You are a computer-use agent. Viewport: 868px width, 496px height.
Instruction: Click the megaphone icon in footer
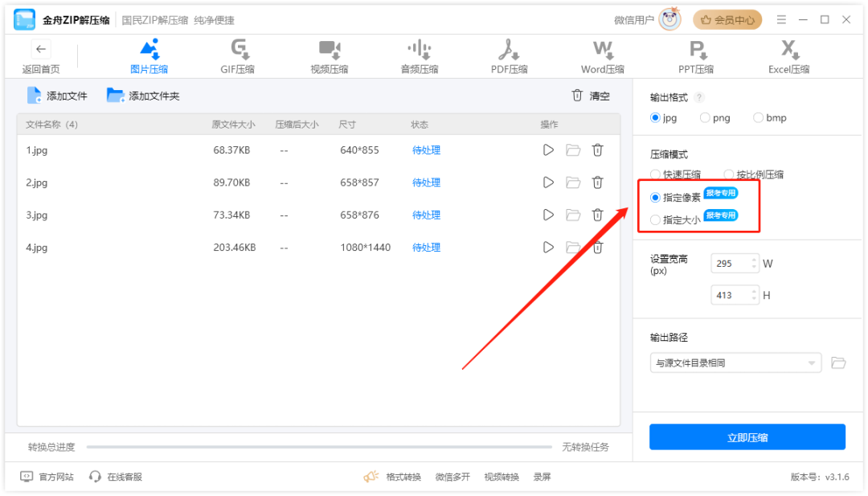371,476
